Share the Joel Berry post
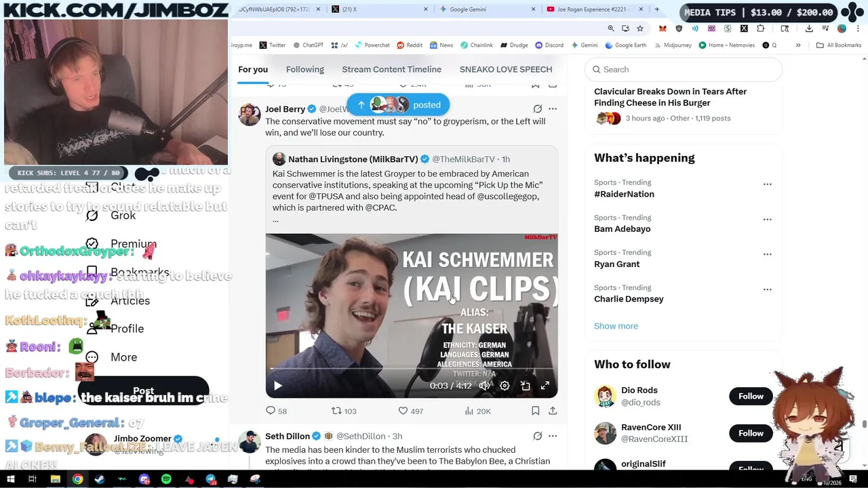This screenshot has height=488, width=868. tap(553, 411)
